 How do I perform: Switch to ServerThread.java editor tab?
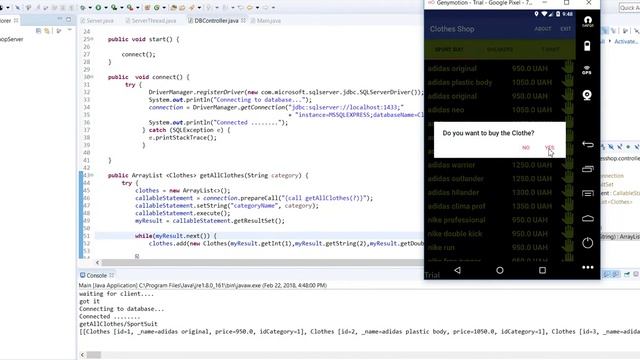pyautogui.click(x=151, y=20)
